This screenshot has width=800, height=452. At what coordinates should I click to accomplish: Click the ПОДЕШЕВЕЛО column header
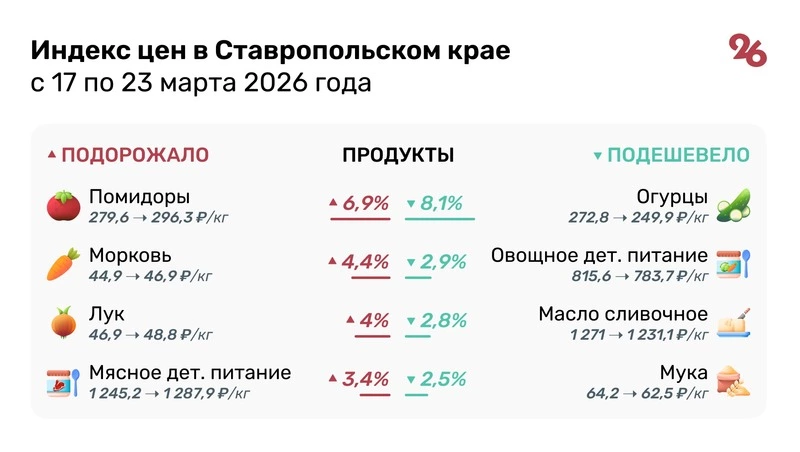[x=672, y=155]
